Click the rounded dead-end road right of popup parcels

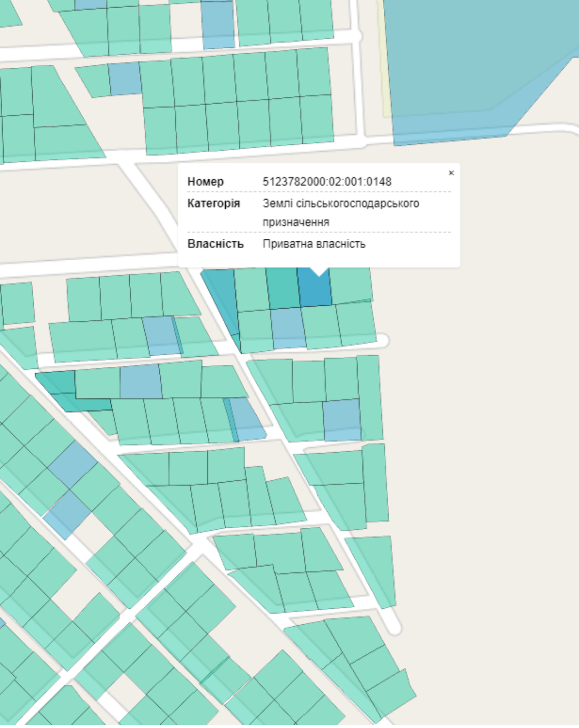click(x=382, y=340)
